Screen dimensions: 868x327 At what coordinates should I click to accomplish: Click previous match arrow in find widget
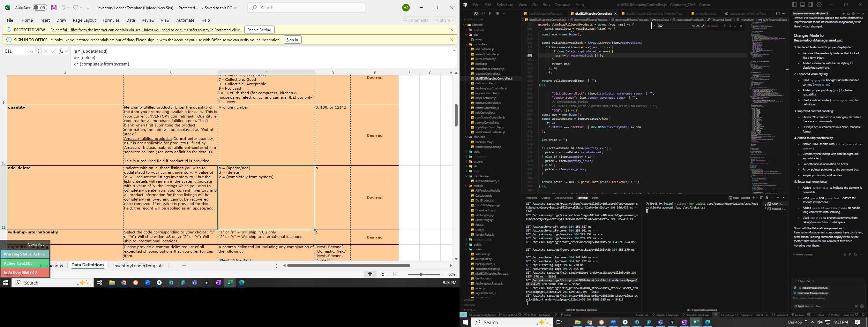pos(724,26)
